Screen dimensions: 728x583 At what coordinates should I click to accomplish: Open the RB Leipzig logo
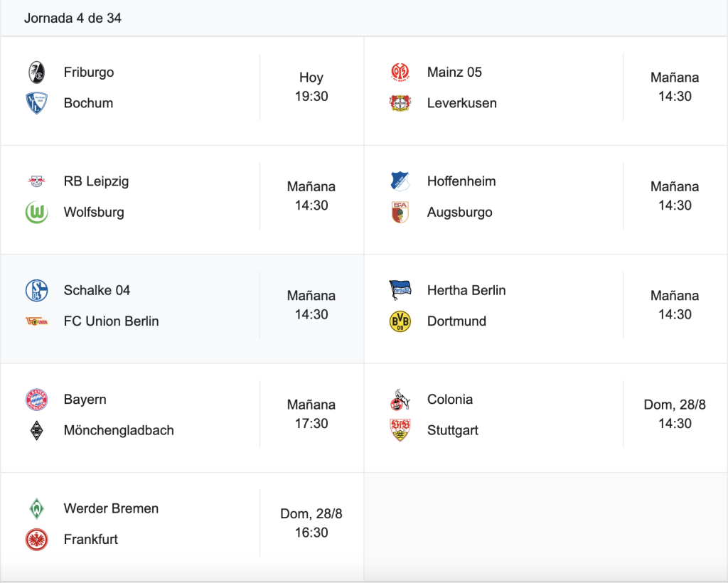click(x=36, y=181)
